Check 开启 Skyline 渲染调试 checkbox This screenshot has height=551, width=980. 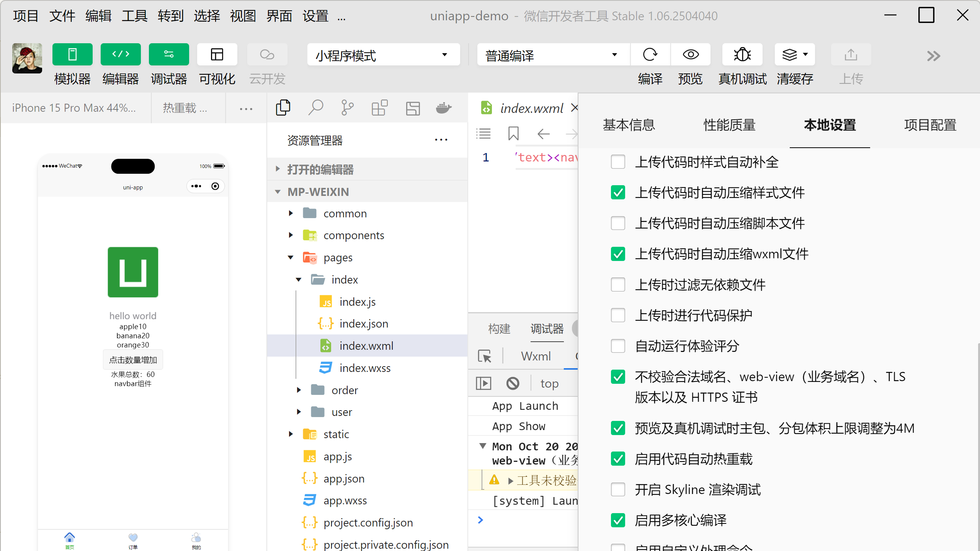tap(618, 489)
